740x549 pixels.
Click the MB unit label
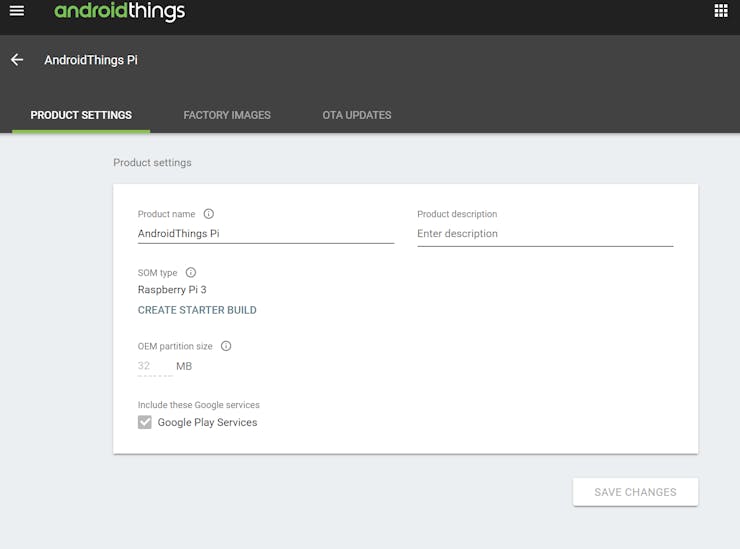tap(184, 366)
